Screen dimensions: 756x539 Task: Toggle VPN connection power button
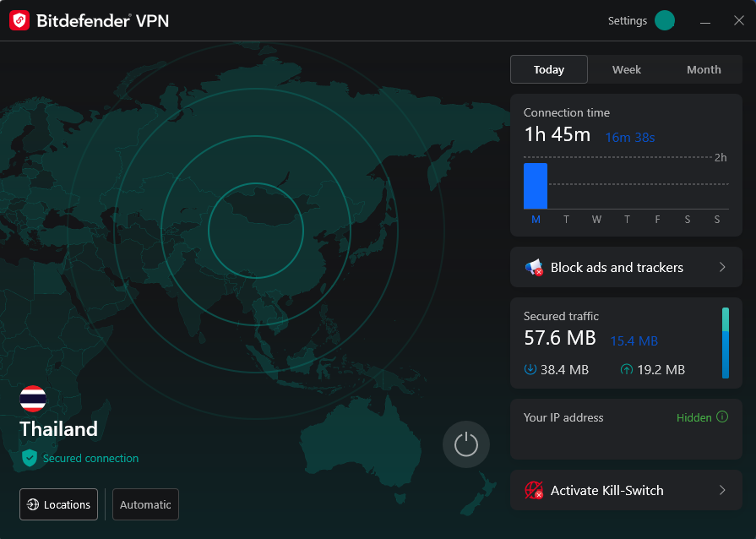(x=466, y=444)
